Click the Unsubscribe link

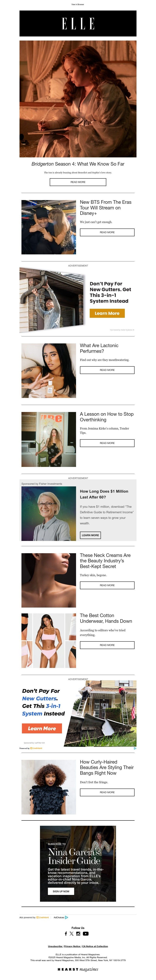click(55, 946)
